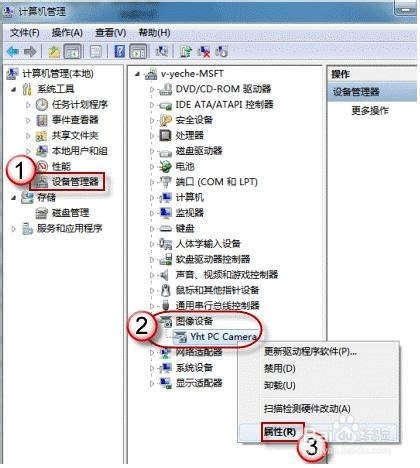Click the Up one level folder icon
This screenshot has width=420, height=468.
coord(54,52)
